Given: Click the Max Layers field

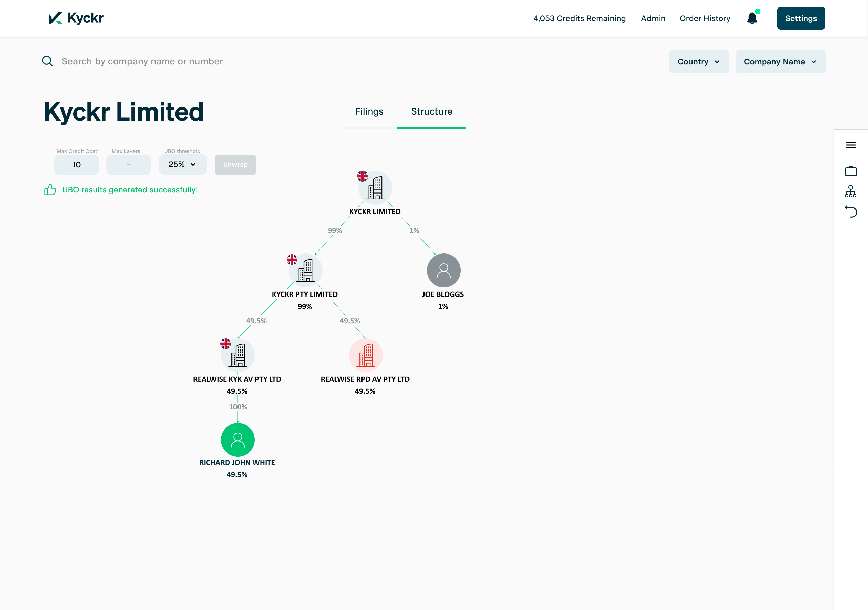Looking at the screenshot, I should pyautogui.click(x=128, y=164).
